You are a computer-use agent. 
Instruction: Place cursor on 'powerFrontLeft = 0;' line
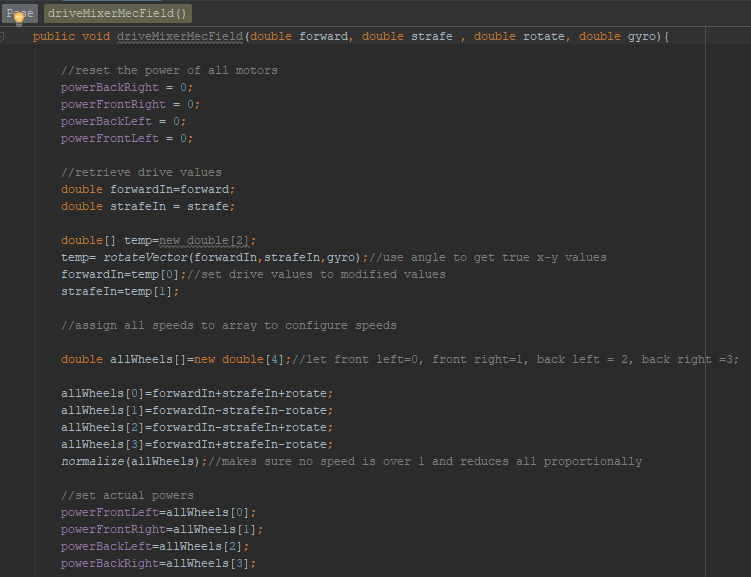pyautogui.click(x=127, y=138)
